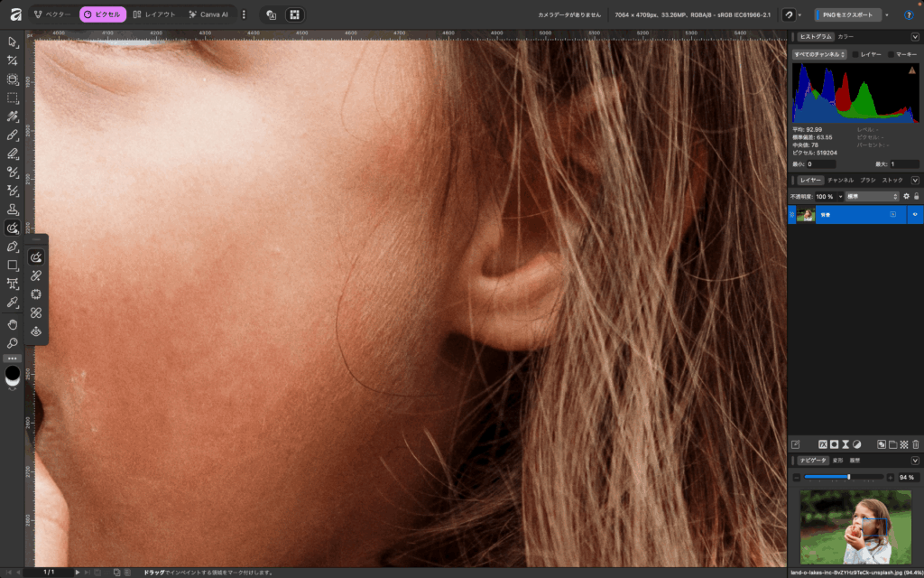Image resolution: width=924 pixels, height=578 pixels.
Task: Click the PNGをエクスポート button
Action: point(846,15)
